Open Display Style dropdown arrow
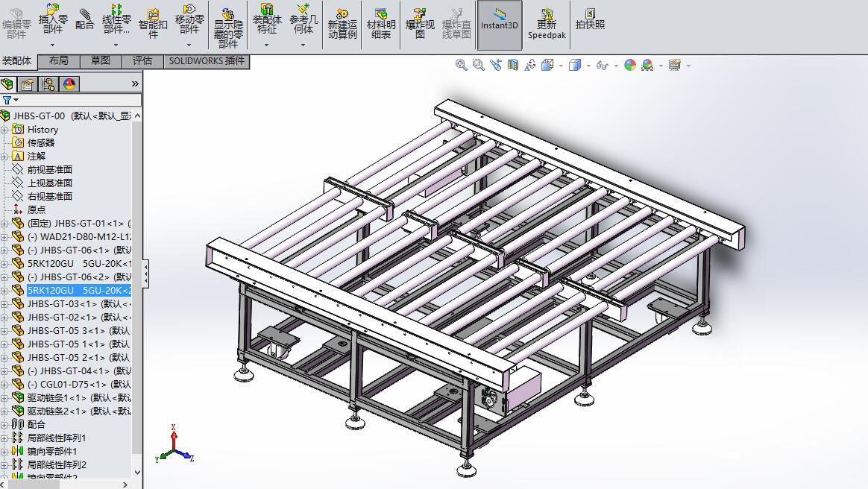Viewport: 868px width, 489px height. click(588, 66)
